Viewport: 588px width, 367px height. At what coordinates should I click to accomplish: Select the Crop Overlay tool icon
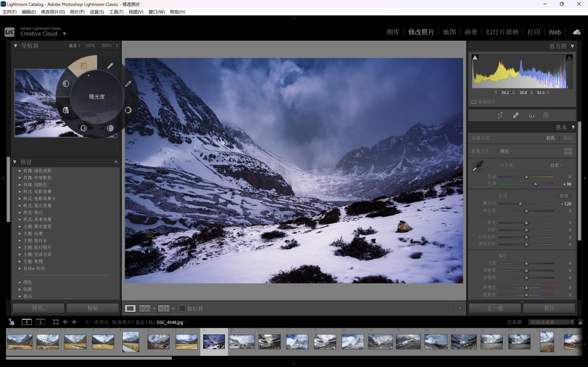point(500,116)
